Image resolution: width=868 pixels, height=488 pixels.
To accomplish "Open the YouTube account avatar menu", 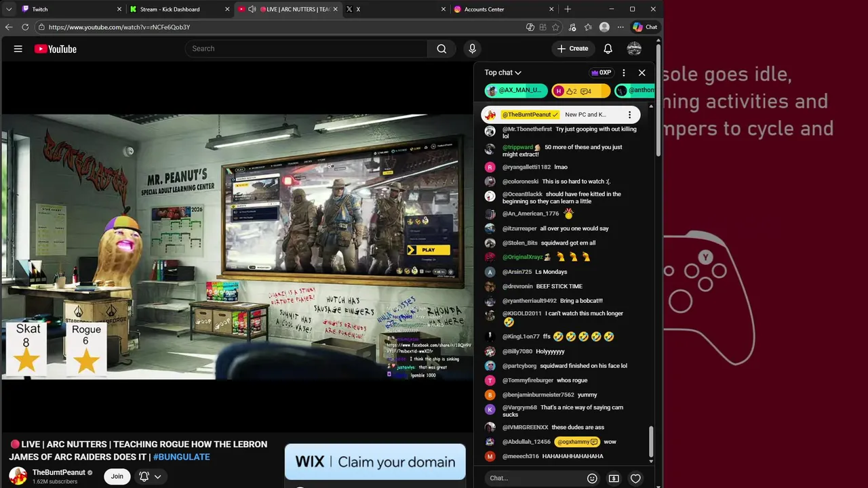I will coord(634,49).
